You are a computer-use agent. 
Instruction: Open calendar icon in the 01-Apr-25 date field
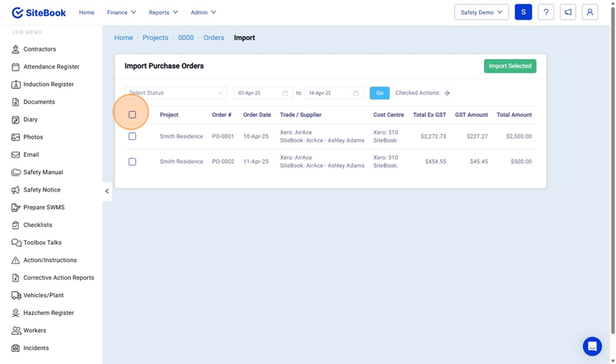[x=285, y=93]
